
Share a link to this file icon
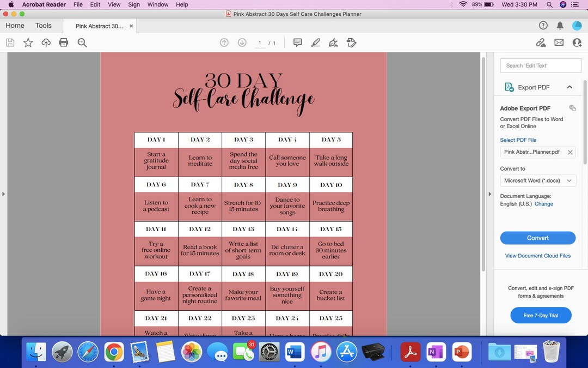tap(541, 43)
